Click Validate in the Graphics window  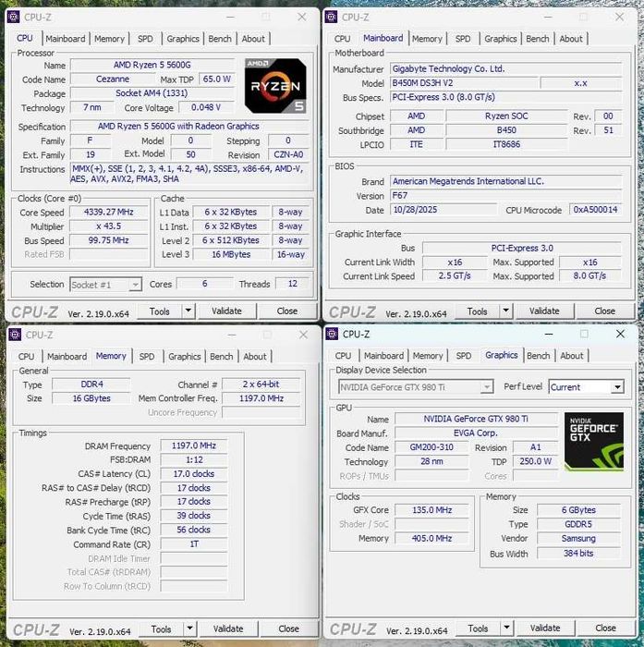pos(545,628)
